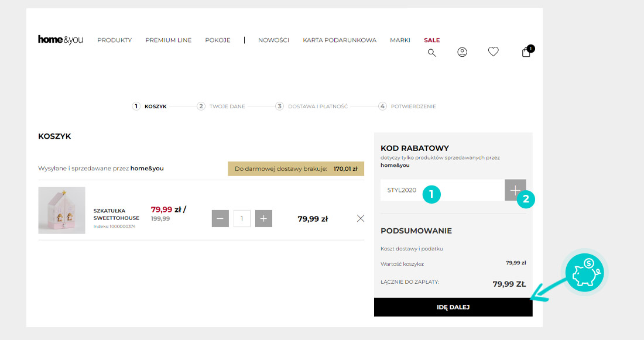Click the KOD RABATOWY heading
The width and height of the screenshot is (644, 340).
[415, 148]
